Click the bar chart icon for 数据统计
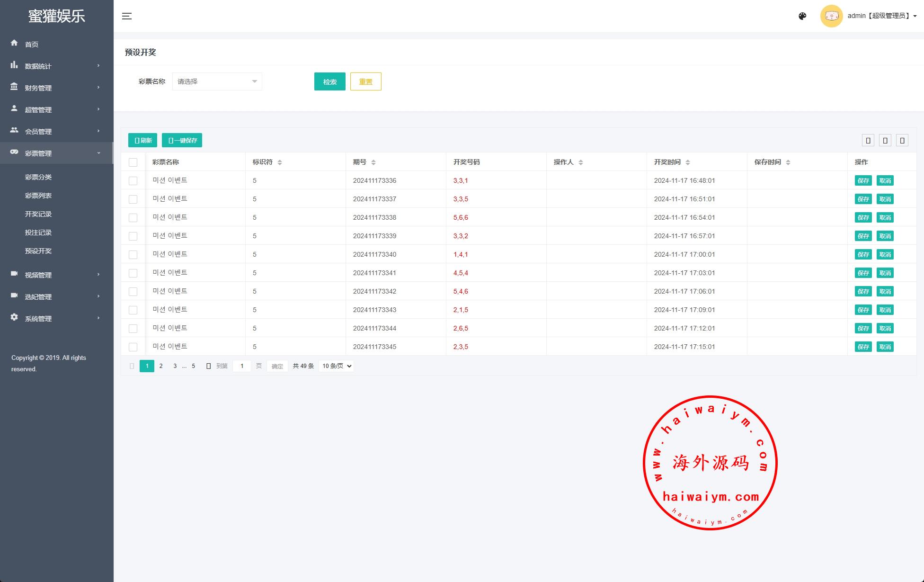924x582 pixels. tap(14, 65)
